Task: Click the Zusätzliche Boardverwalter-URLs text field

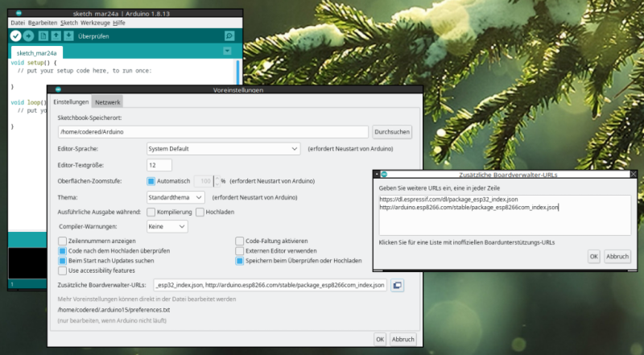Action: tap(270, 285)
